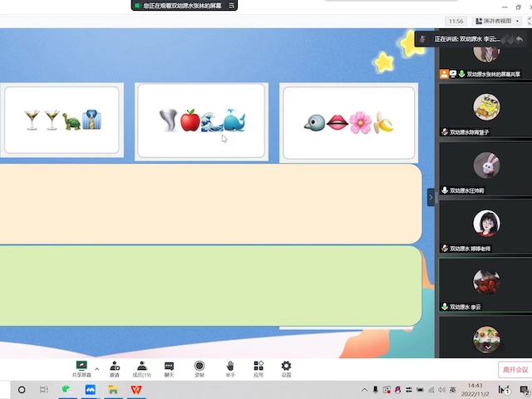Select the rabbit avatar participant tile
This screenshot has height=399, width=532.
coord(485,169)
